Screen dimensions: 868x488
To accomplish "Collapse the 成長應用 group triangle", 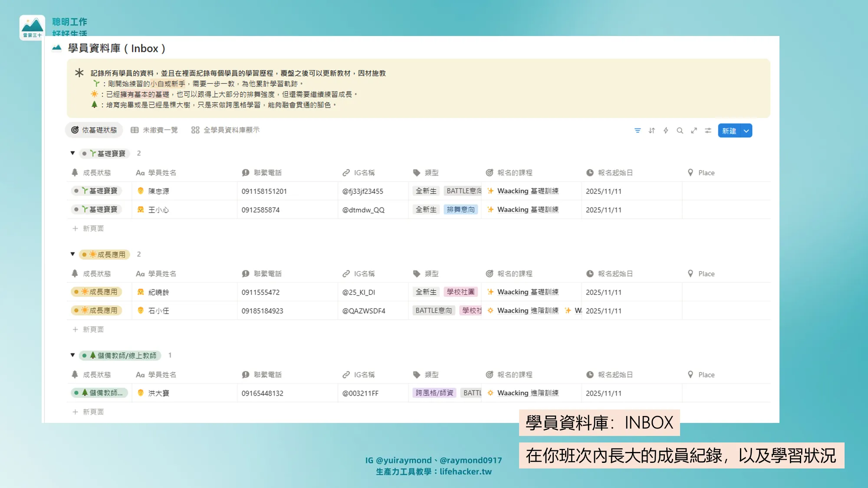I will click(72, 254).
